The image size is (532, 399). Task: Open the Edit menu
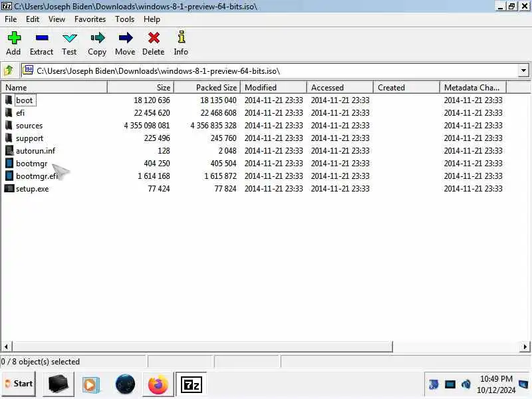(33, 19)
